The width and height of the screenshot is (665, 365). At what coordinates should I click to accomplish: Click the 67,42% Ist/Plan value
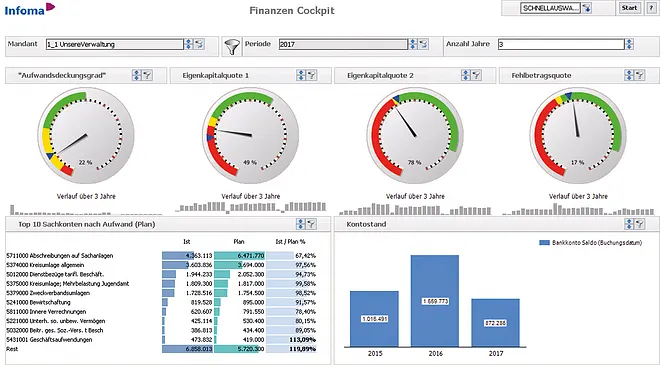[305, 256]
